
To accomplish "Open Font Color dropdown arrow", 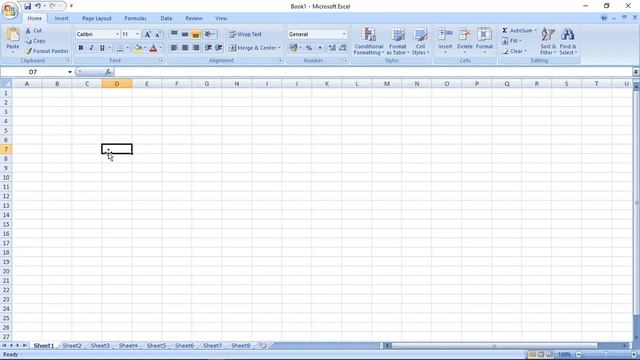I will click(160, 48).
